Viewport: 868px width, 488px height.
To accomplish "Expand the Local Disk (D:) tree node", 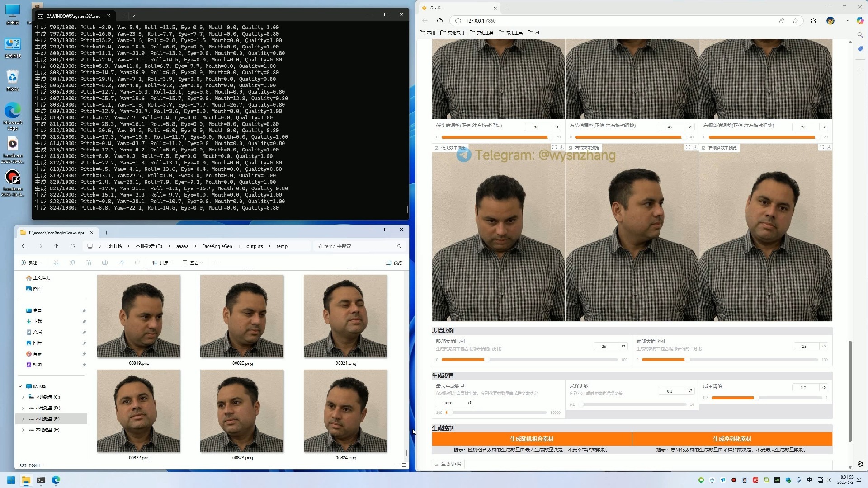I will [x=23, y=408].
